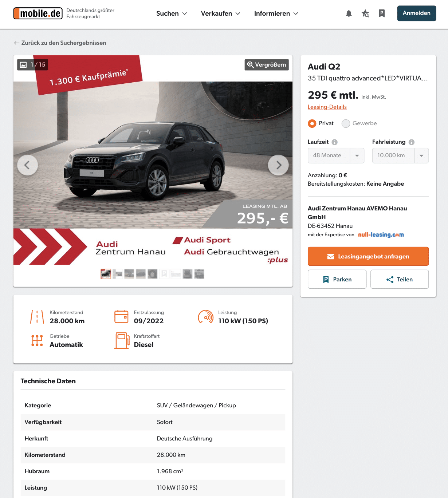Open the parked vehicles icon in header

pyautogui.click(x=381, y=13)
